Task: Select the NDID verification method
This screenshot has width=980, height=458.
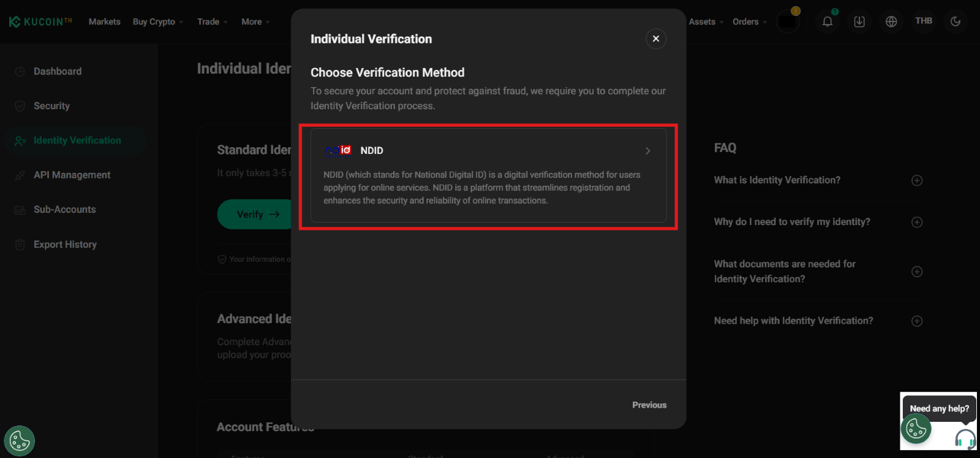Action: (x=488, y=175)
